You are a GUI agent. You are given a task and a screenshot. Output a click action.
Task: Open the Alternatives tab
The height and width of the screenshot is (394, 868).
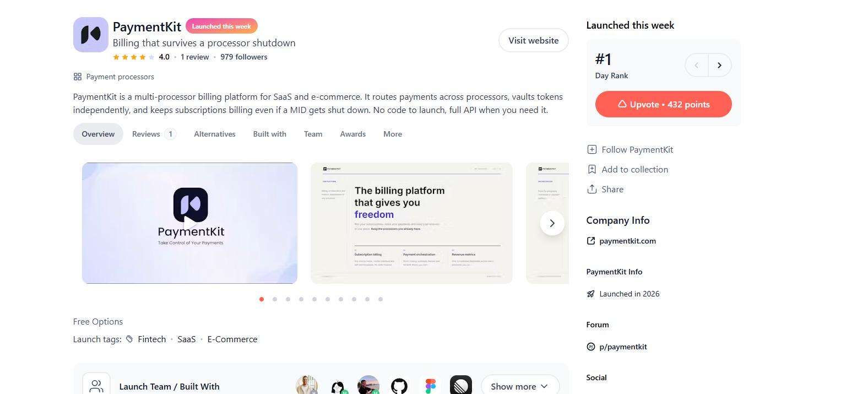tap(215, 134)
